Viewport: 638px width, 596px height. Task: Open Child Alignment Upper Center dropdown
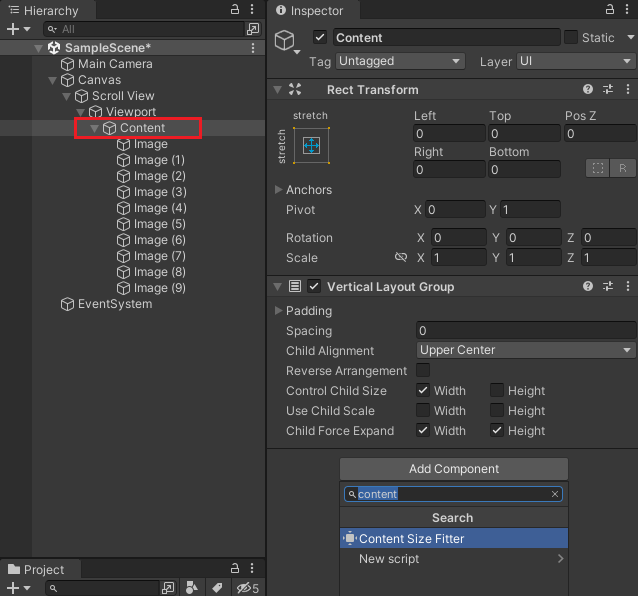click(526, 350)
